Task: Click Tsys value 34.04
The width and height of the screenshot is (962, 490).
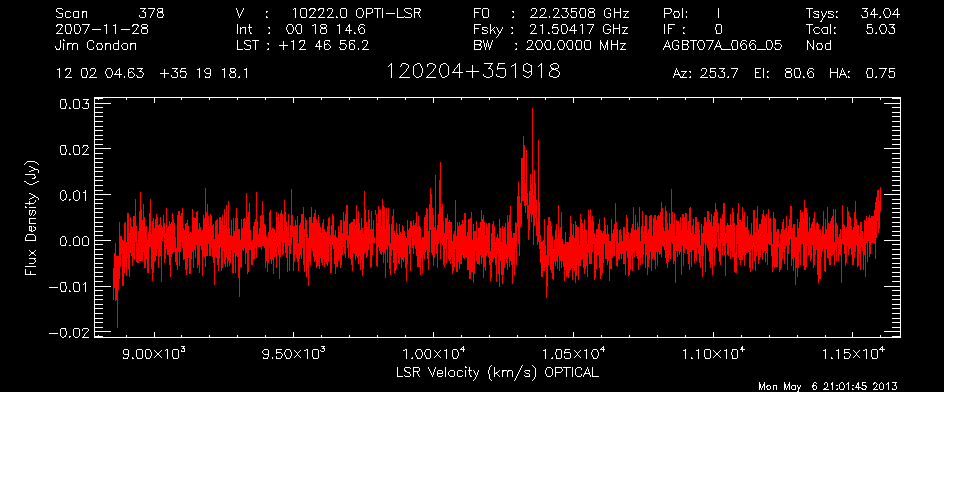Action: 880,13
